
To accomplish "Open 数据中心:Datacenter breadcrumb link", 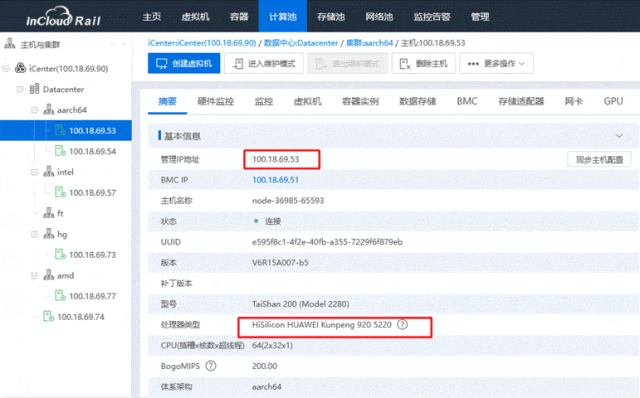I will [x=301, y=43].
